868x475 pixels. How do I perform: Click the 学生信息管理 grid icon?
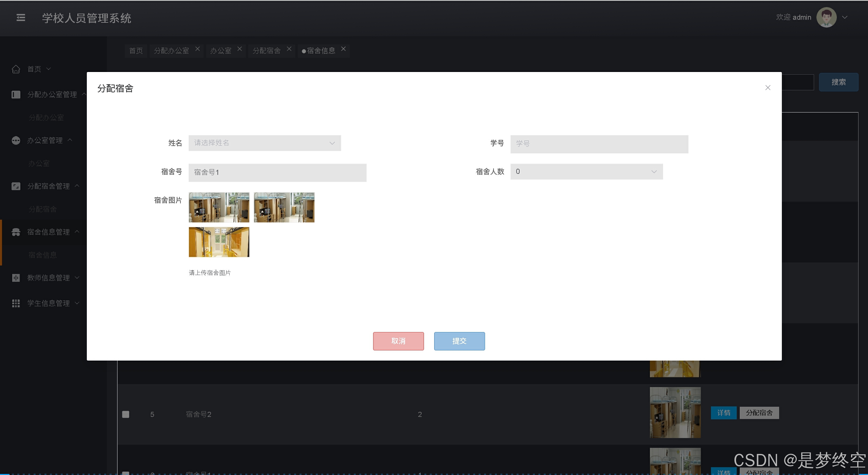coord(16,303)
